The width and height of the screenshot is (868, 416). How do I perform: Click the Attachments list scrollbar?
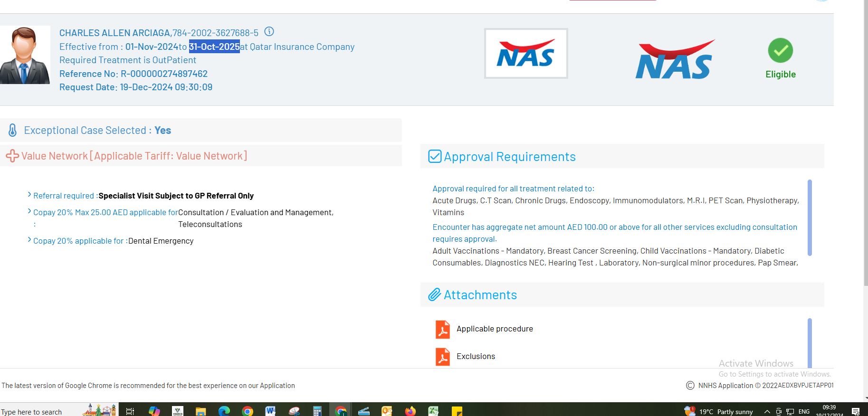(x=810, y=342)
